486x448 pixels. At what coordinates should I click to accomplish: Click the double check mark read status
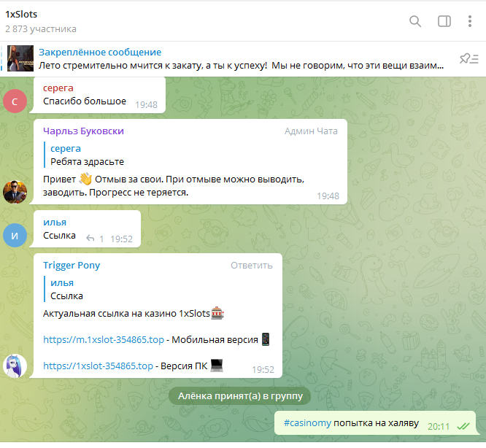(463, 426)
